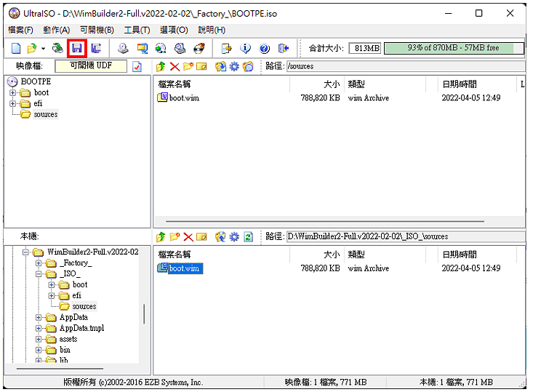Click Rename icon in local pane toolbar
Viewport: 533px width, 392px height.
point(201,236)
